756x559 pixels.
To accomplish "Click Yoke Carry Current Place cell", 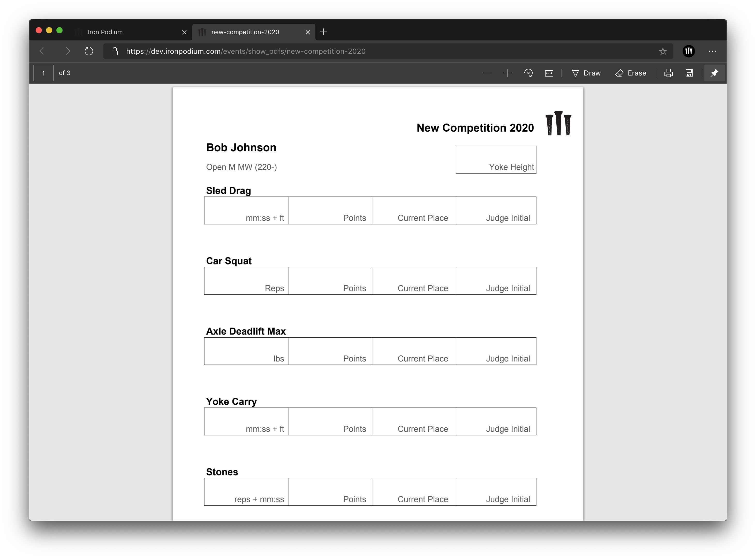I will 414,422.
